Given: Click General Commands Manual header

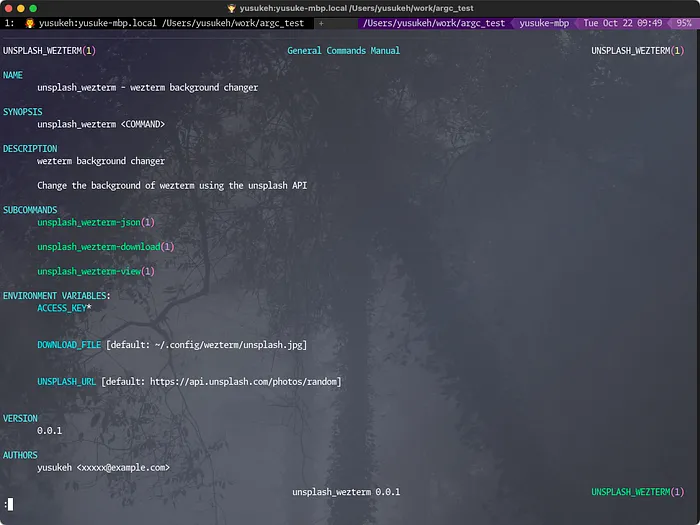Looking at the screenshot, I should pyautogui.click(x=344, y=50).
